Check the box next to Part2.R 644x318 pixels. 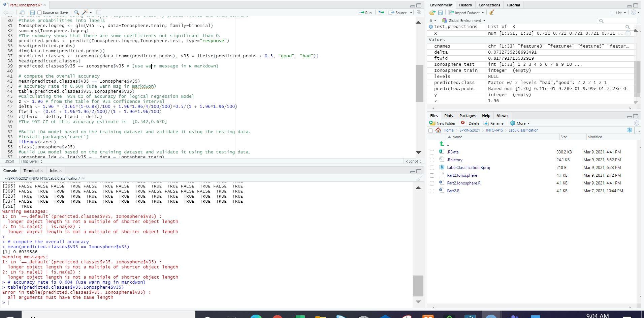(432, 191)
